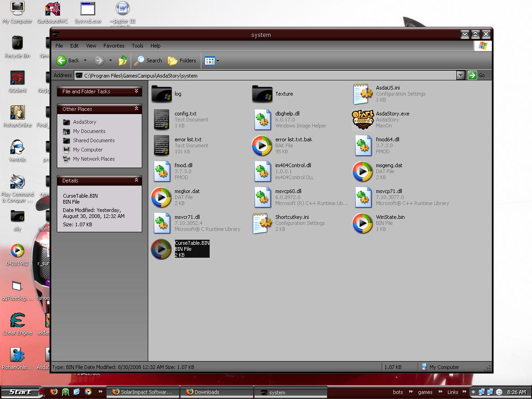The width and height of the screenshot is (532, 399).
Task: Click the Go button beside address bar
Action: pos(477,75)
